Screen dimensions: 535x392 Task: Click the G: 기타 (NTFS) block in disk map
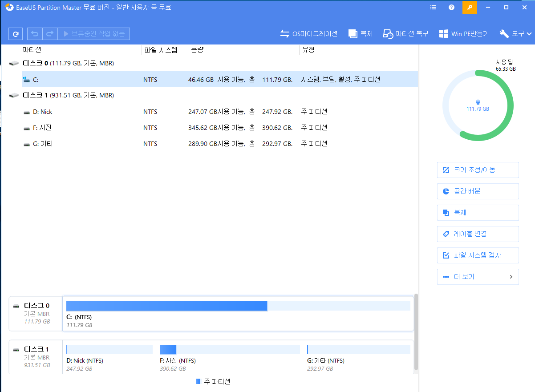point(359,358)
